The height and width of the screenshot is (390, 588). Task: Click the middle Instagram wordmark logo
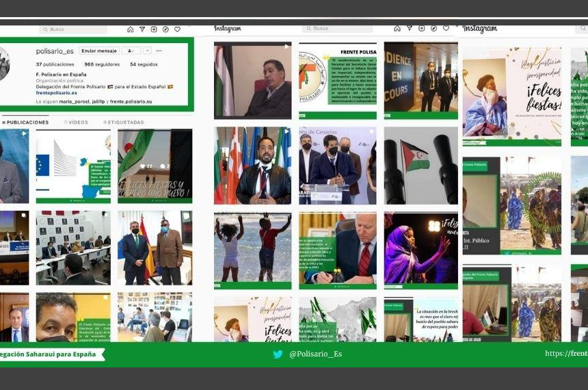click(x=228, y=29)
